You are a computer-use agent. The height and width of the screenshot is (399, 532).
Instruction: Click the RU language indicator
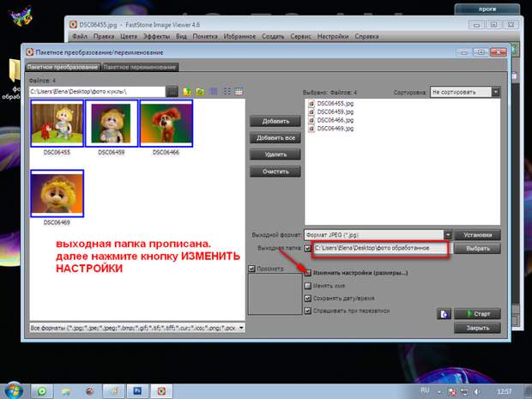click(425, 390)
